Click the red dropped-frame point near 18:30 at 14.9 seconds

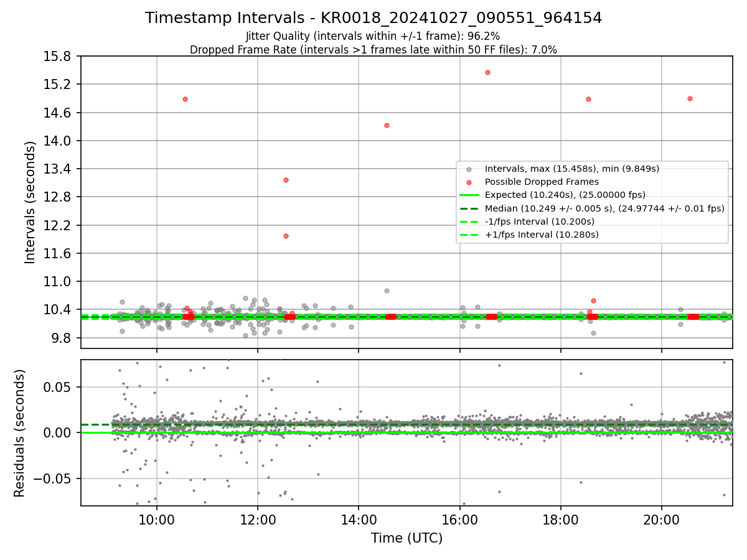588,99
